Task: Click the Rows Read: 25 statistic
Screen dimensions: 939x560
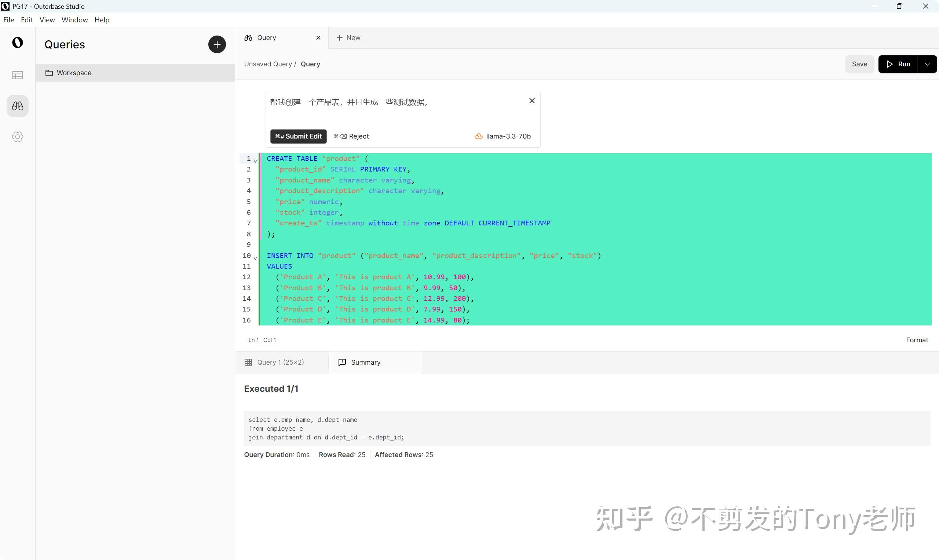Action: (x=342, y=455)
